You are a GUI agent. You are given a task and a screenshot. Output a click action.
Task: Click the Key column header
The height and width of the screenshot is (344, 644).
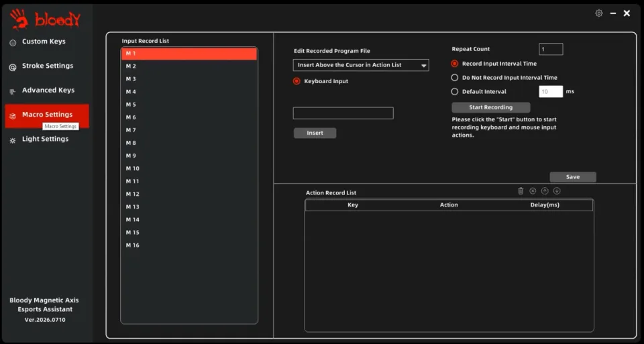[x=353, y=205]
